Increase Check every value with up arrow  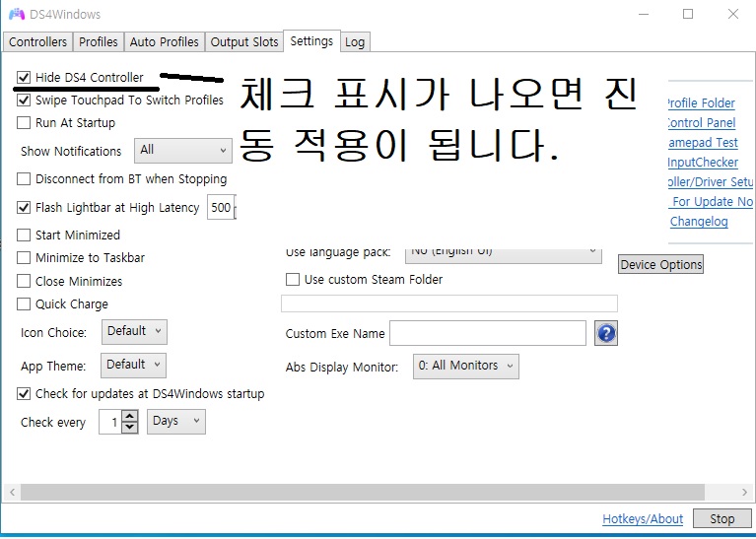click(130, 416)
